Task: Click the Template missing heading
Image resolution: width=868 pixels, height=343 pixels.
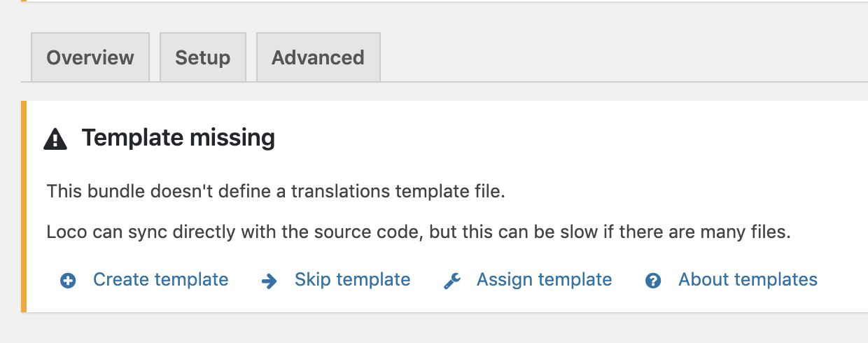Action: click(178, 138)
